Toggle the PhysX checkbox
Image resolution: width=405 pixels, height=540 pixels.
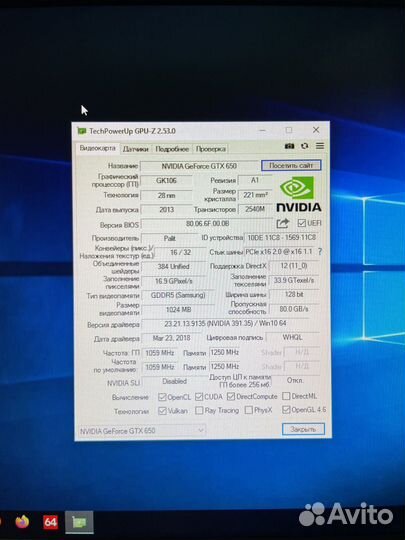pyautogui.click(x=248, y=410)
